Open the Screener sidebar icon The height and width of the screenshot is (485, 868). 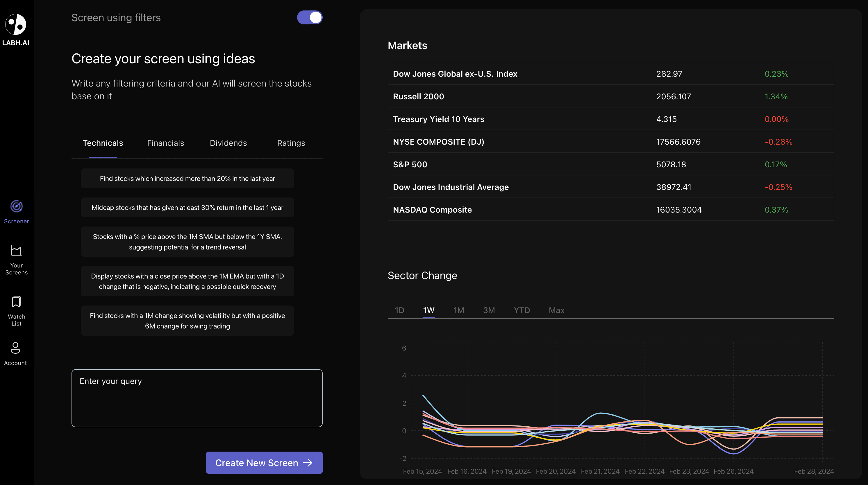[x=17, y=206]
